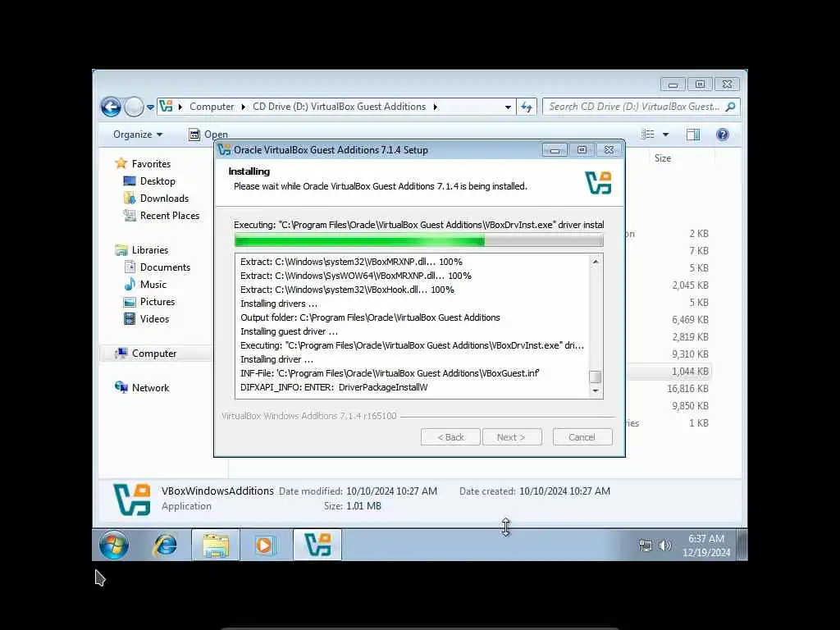The image size is (840, 630).
Task: Open recent pages dropdown next to forward arrow
Action: click(151, 107)
